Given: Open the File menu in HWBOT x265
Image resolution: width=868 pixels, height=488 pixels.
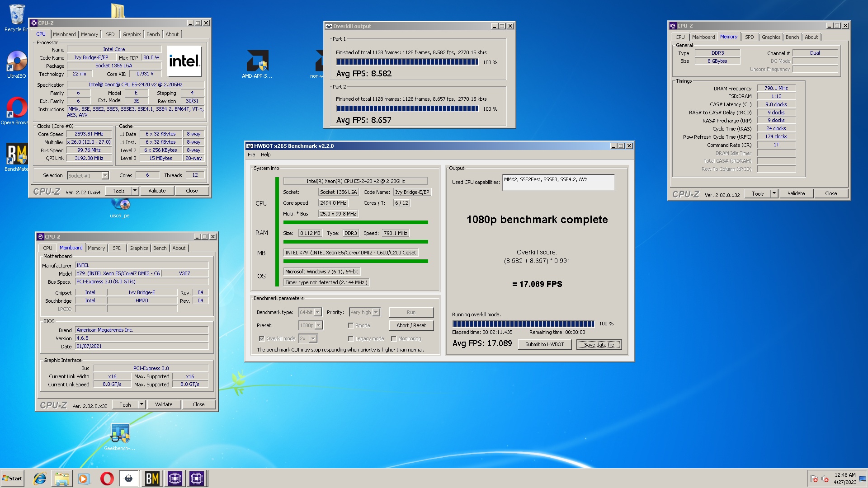Looking at the screenshot, I should 251,155.
